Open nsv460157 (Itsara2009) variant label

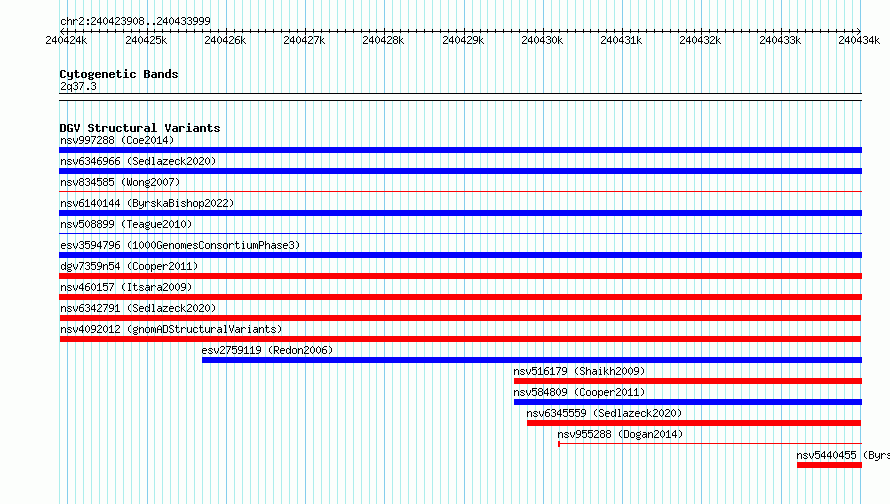pos(126,287)
